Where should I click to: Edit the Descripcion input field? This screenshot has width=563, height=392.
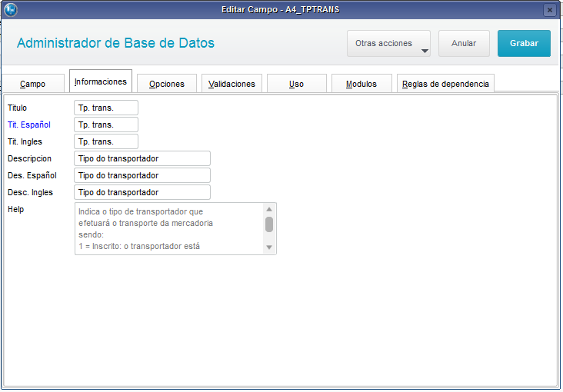142,158
